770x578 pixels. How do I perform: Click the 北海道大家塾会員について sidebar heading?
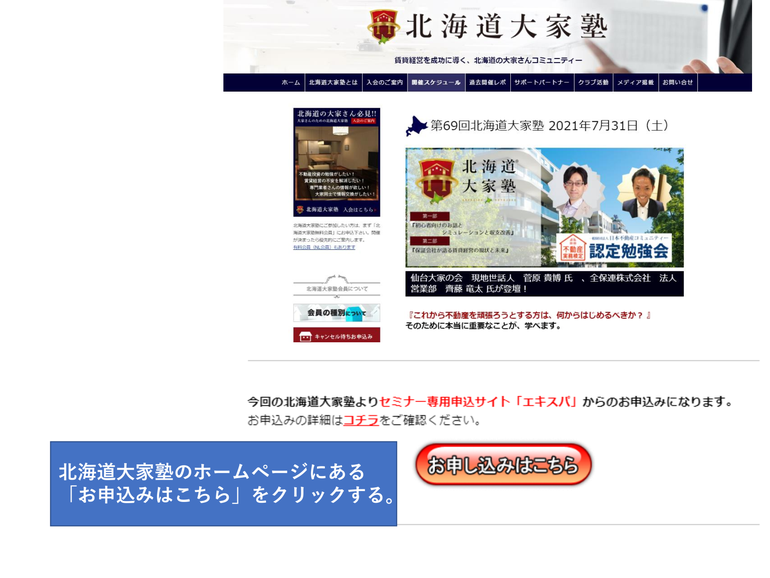[x=336, y=289]
